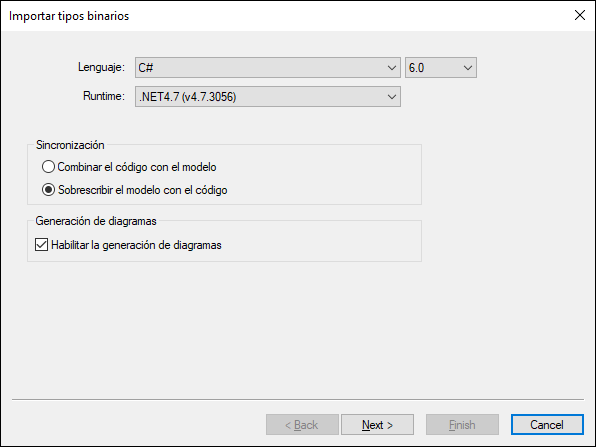Viewport: 596px width, 447px height.
Task: Click the .NET4.7 (v4.7.3056) text in Runtime field
Action: pos(188,97)
